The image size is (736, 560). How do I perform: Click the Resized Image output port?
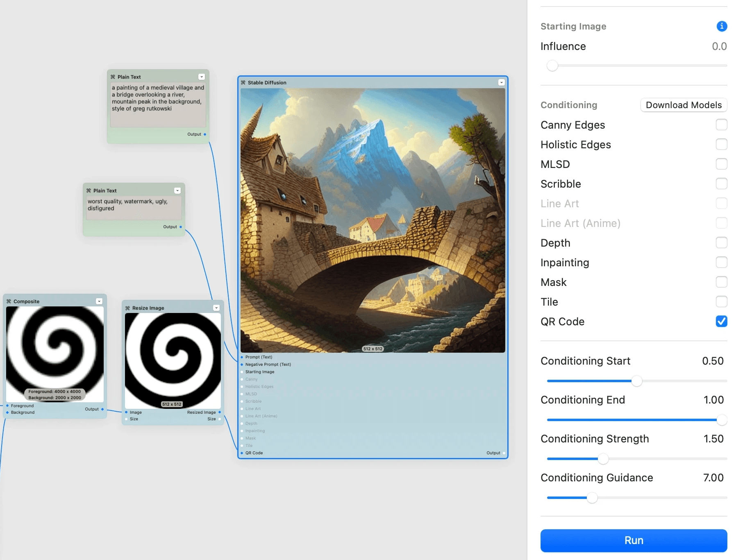[220, 413]
